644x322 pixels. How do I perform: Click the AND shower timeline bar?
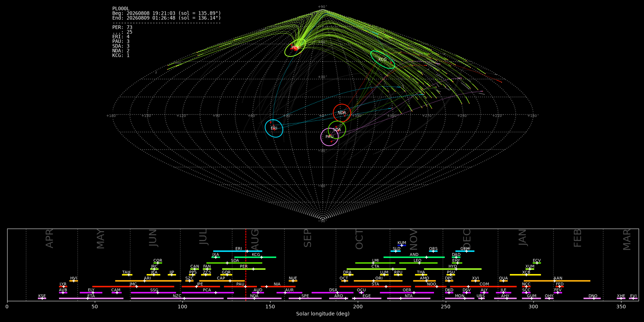click(414, 257)
